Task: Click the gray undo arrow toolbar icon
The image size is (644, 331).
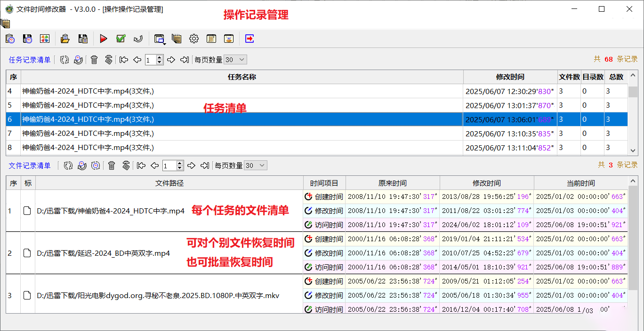Action: coord(138,39)
